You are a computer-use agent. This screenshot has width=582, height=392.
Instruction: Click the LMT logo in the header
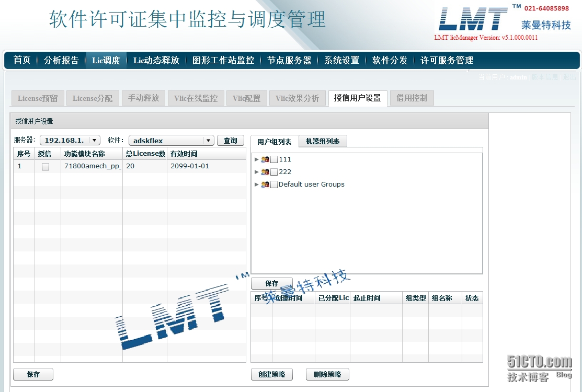tap(473, 18)
